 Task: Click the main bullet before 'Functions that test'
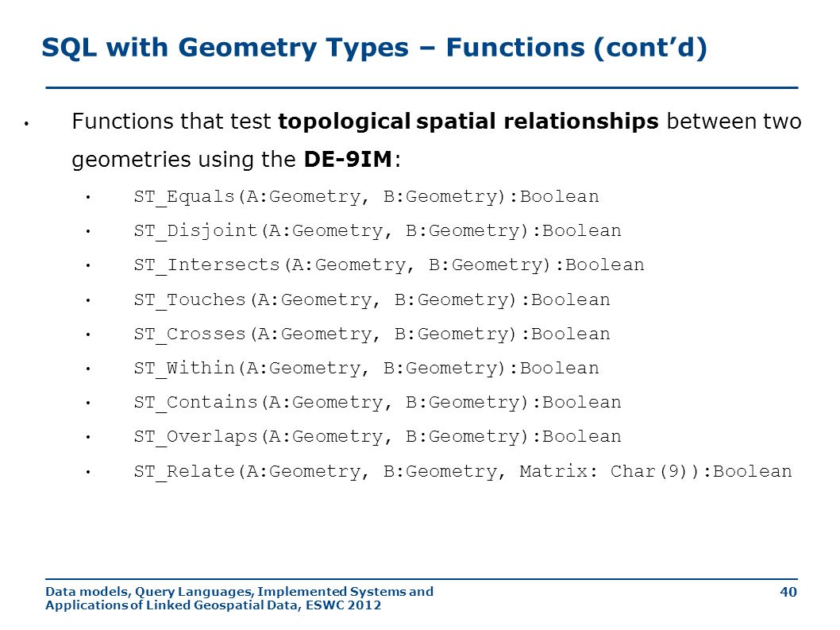(26, 125)
